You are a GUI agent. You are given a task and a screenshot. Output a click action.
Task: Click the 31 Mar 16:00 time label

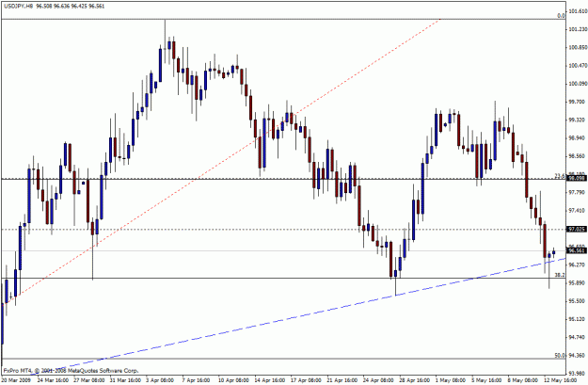[125, 380]
